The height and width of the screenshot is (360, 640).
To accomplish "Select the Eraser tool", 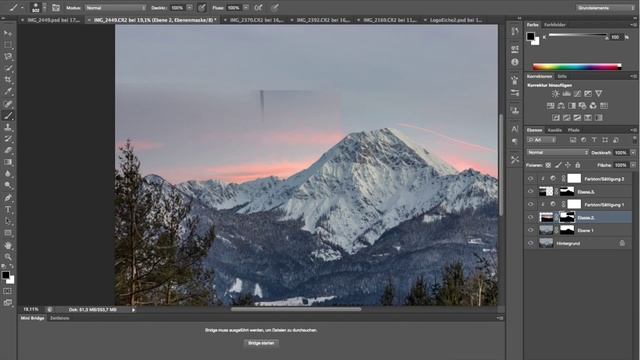I will pyautogui.click(x=8, y=151).
